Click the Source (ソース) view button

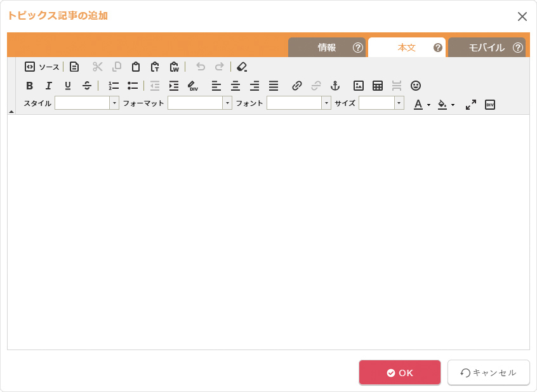pyautogui.click(x=42, y=67)
